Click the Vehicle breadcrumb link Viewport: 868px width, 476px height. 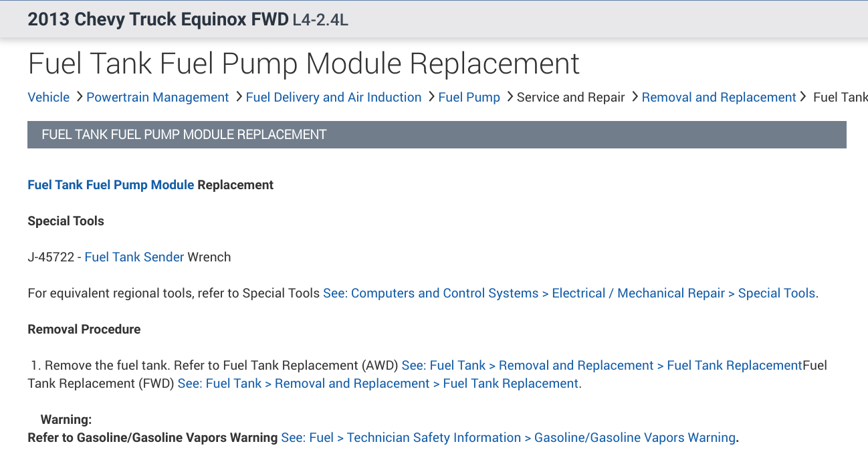click(48, 98)
